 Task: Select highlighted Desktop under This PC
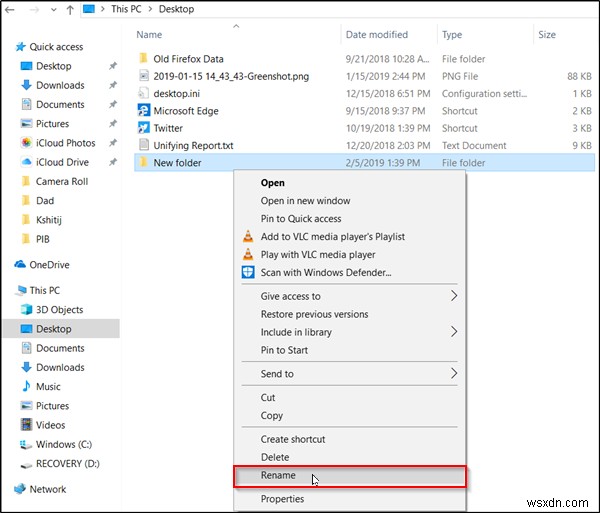pyautogui.click(x=61, y=329)
